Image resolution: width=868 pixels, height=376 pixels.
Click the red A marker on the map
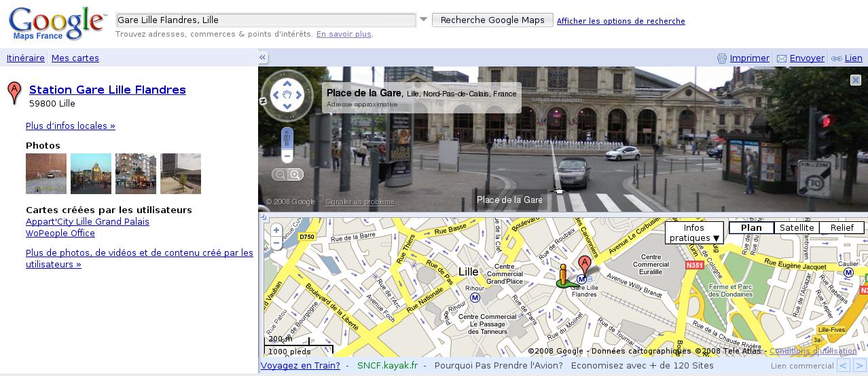click(584, 265)
